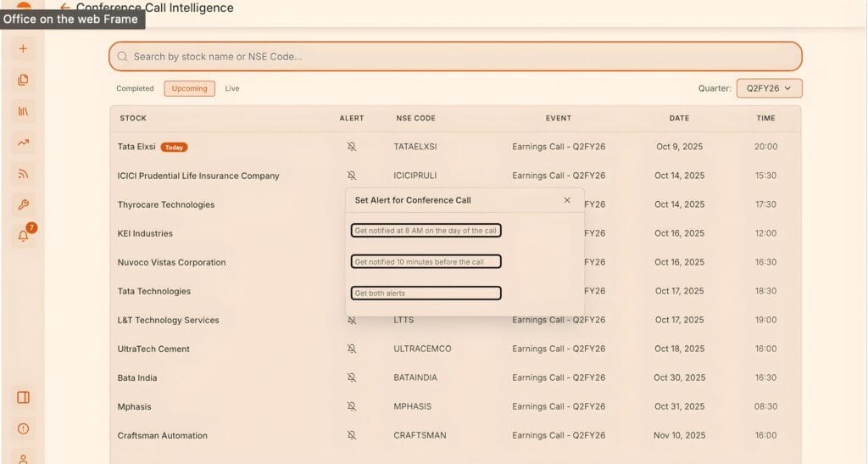868x464 pixels.
Task: Open the documents copy icon in sidebar
Action: pyautogui.click(x=23, y=80)
